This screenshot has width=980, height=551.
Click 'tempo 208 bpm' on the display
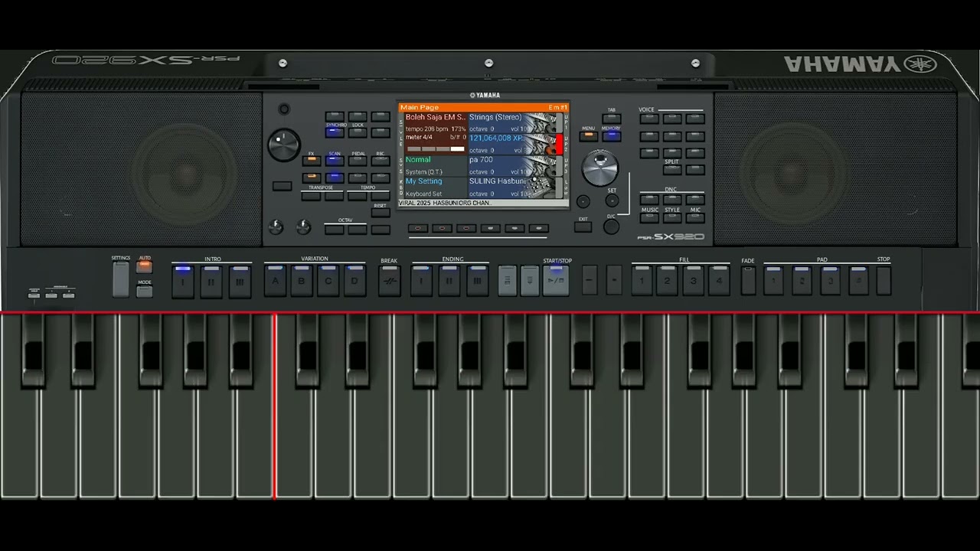coord(426,129)
